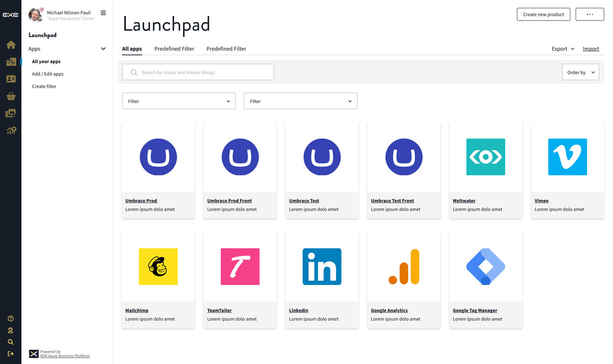The height and width of the screenshot is (364, 613).
Task: Select All your apps in sidebar
Action: [46, 62]
